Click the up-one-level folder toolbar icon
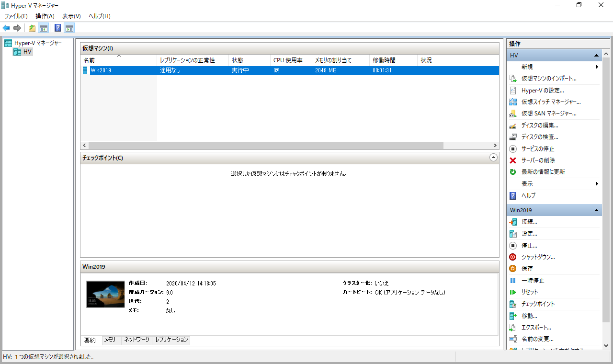This screenshot has height=364, width=613. (32, 28)
